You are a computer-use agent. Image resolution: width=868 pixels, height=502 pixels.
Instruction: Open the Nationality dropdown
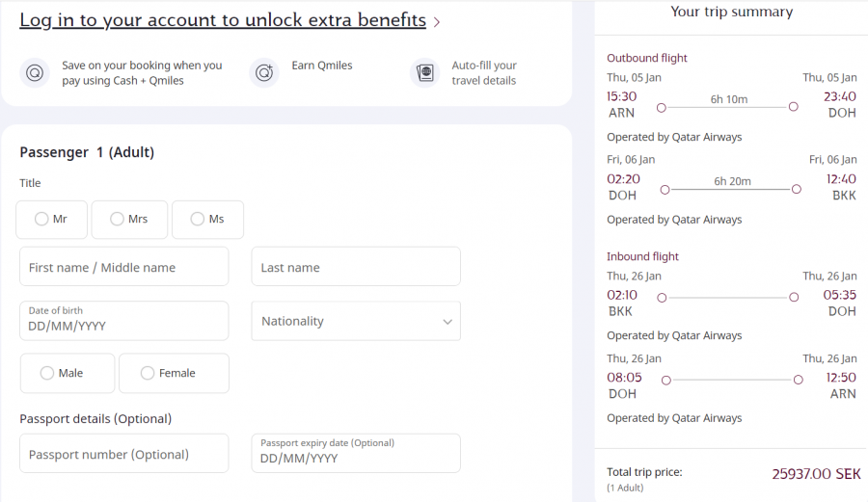click(355, 322)
